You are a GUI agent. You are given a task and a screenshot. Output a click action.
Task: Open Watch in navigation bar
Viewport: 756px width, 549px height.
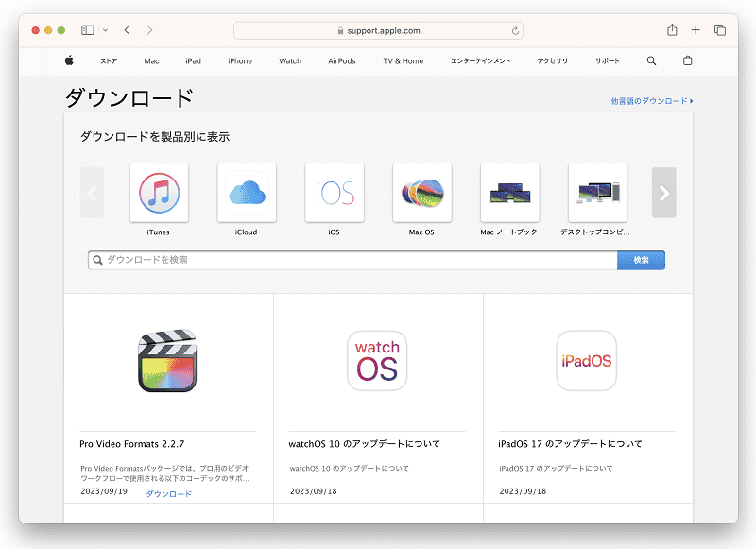coord(290,61)
